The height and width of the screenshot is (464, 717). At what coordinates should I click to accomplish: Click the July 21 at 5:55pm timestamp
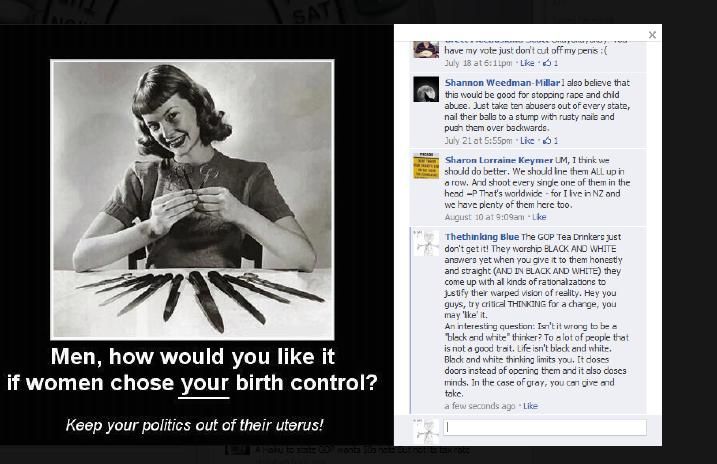pos(478,141)
